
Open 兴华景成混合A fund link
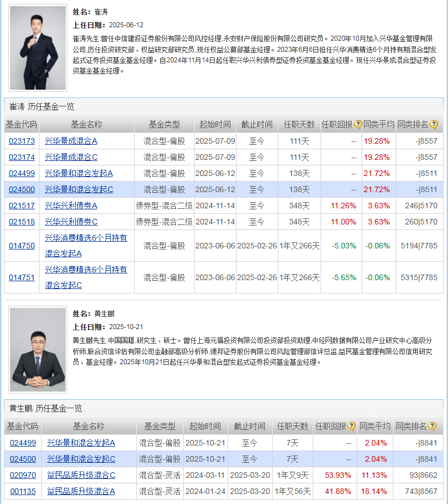coord(71,141)
